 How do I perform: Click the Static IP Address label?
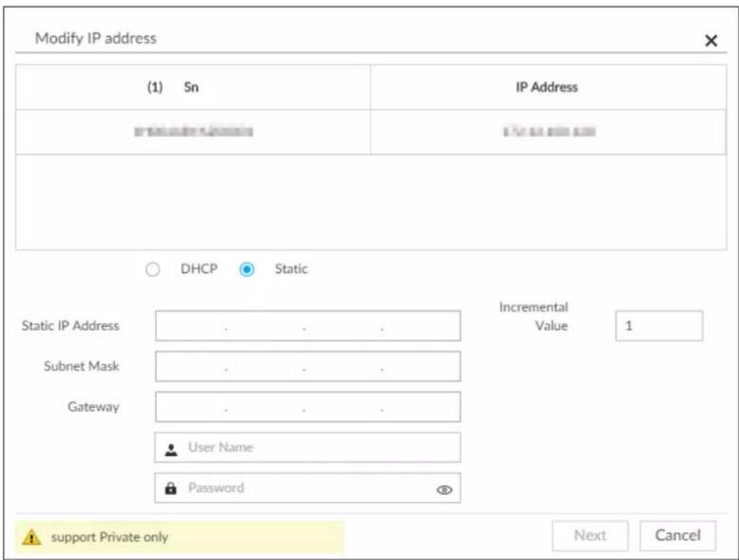click(70, 326)
